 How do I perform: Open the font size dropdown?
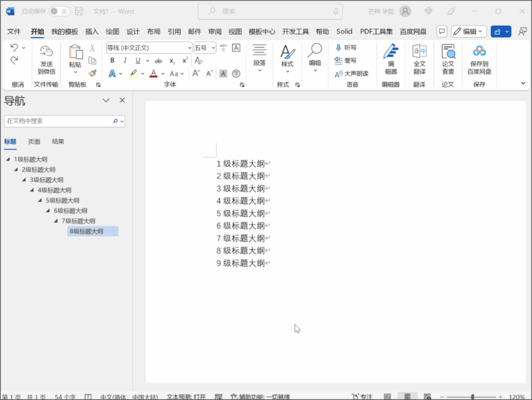[213, 48]
